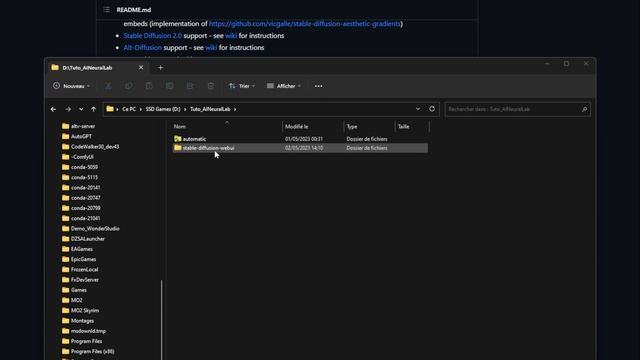Screen dimensions: 640x360
Task: Select Program Files (x86) in sidebar
Action: [x=92, y=351]
